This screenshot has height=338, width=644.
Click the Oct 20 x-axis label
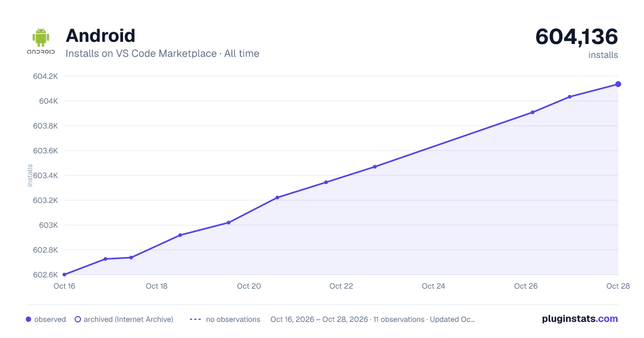coord(249,286)
